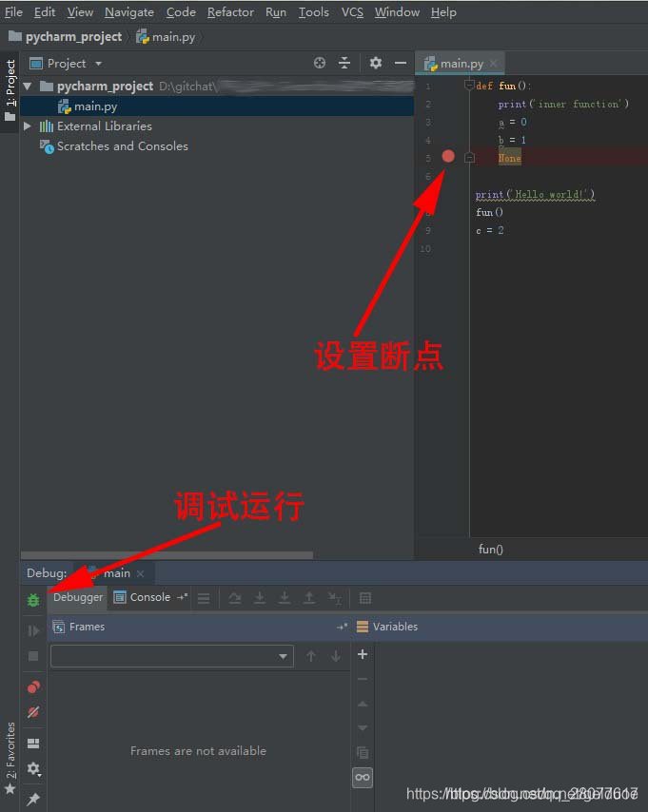Screen dimensions: 648x812
Task: Expand External Libraries node
Action: (x=28, y=126)
